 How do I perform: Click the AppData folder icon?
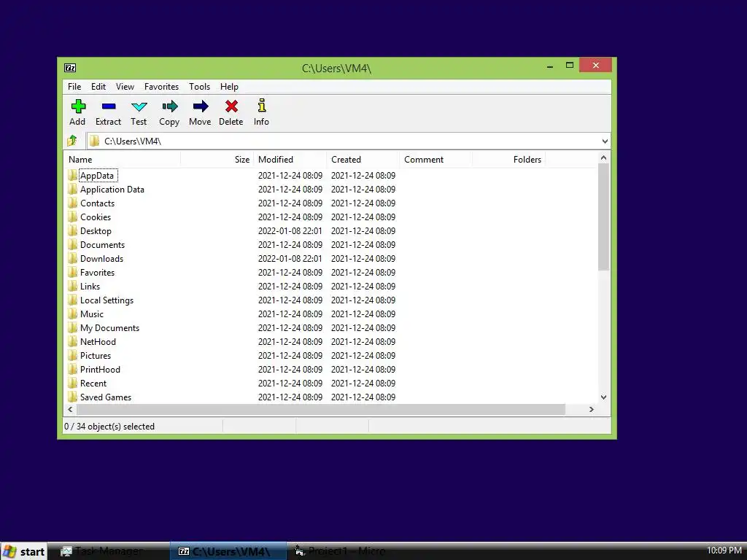tap(72, 175)
